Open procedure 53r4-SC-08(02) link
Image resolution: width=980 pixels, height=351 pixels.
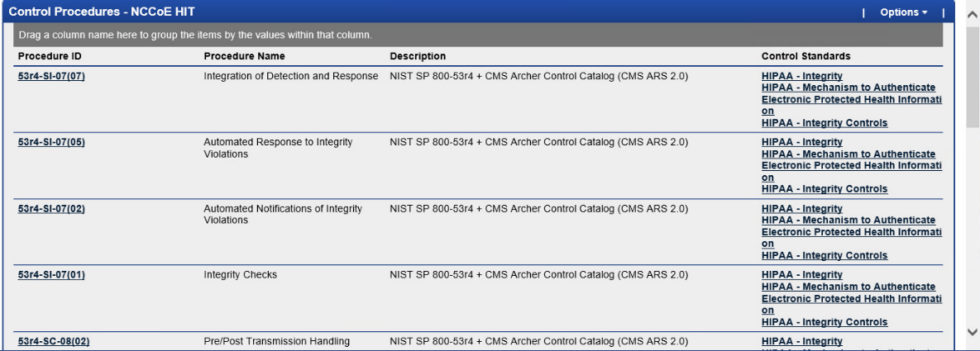[x=54, y=341]
